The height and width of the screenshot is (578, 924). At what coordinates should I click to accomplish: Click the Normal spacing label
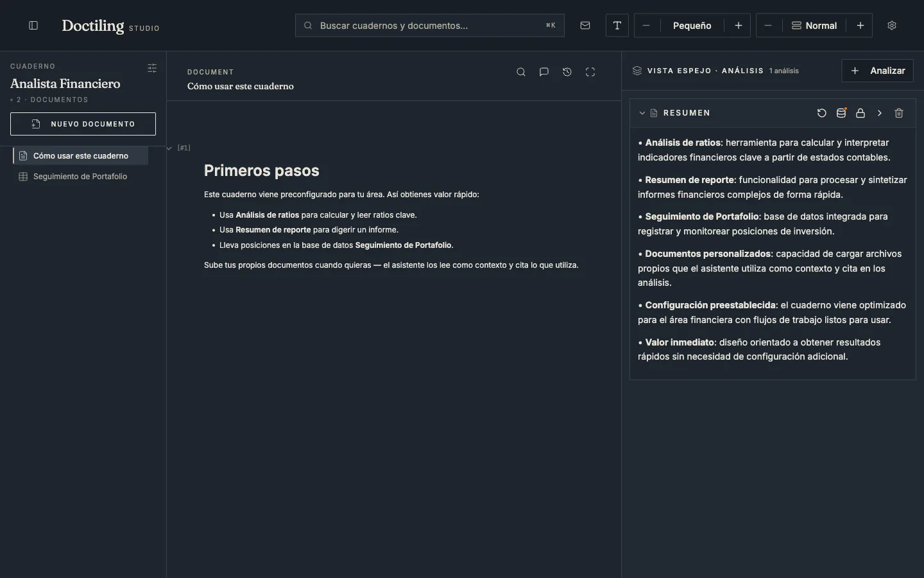click(x=814, y=26)
